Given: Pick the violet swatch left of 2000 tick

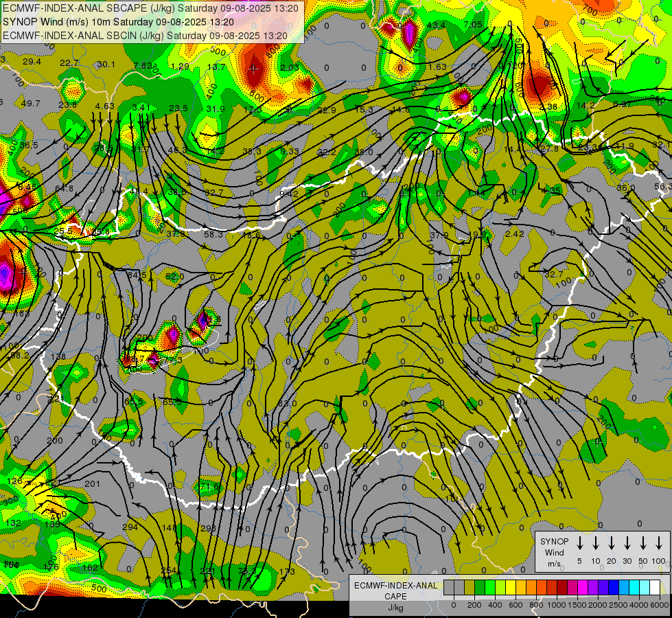Looking at the screenshot, I should click(592, 587).
